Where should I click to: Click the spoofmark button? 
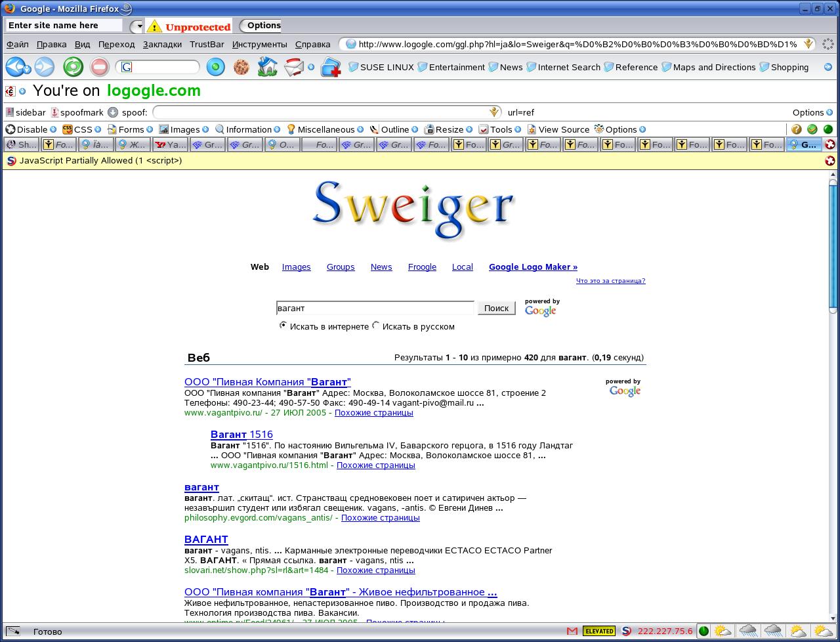[77, 112]
